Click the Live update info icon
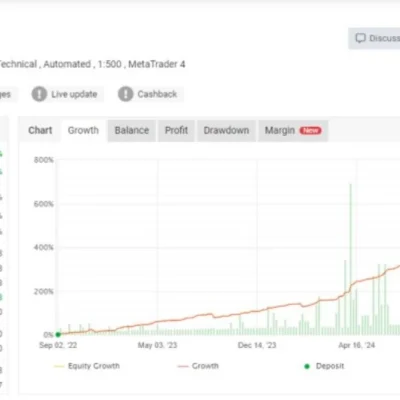The width and height of the screenshot is (400, 400). [x=39, y=94]
